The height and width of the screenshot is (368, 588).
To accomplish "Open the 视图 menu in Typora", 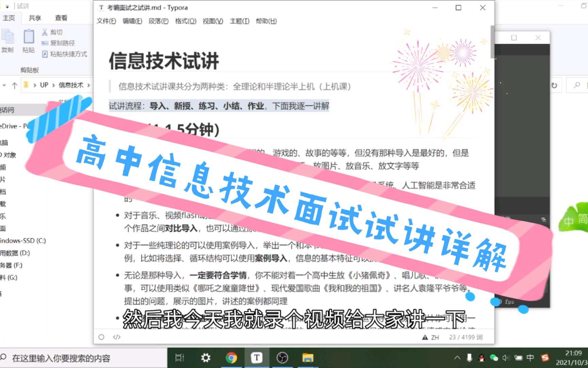I will [x=212, y=21].
